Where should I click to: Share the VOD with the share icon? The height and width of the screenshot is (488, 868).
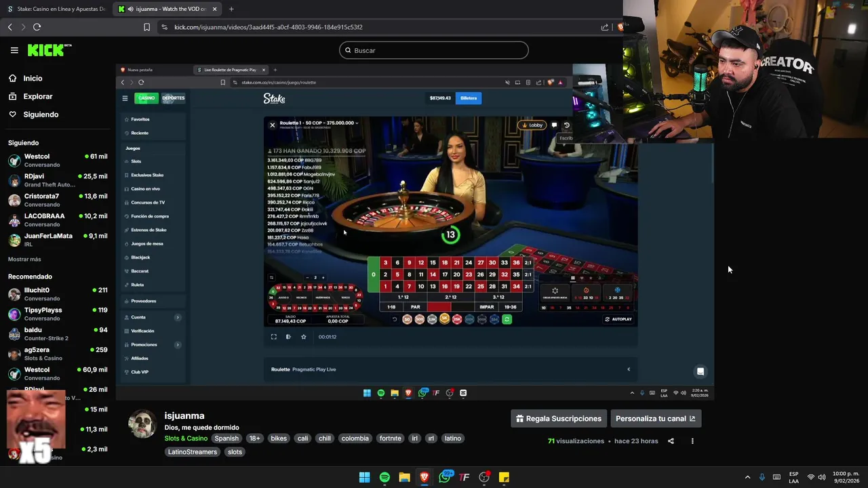tap(671, 441)
